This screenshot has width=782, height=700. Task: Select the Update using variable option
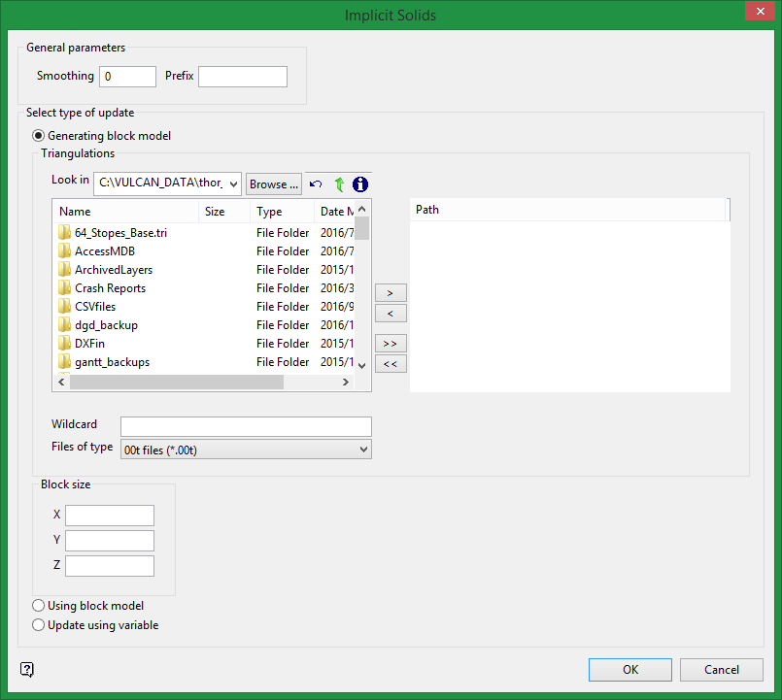pyautogui.click(x=39, y=625)
